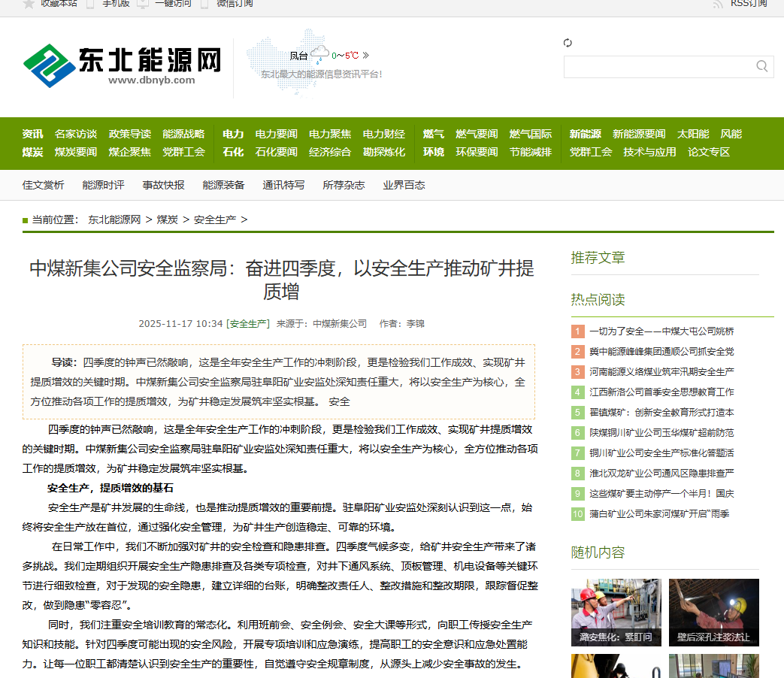Open the 壁后深孔注浆法止 thumbnail
Image resolution: width=784 pixels, height=678 pixels.
(x=713, y=613)
